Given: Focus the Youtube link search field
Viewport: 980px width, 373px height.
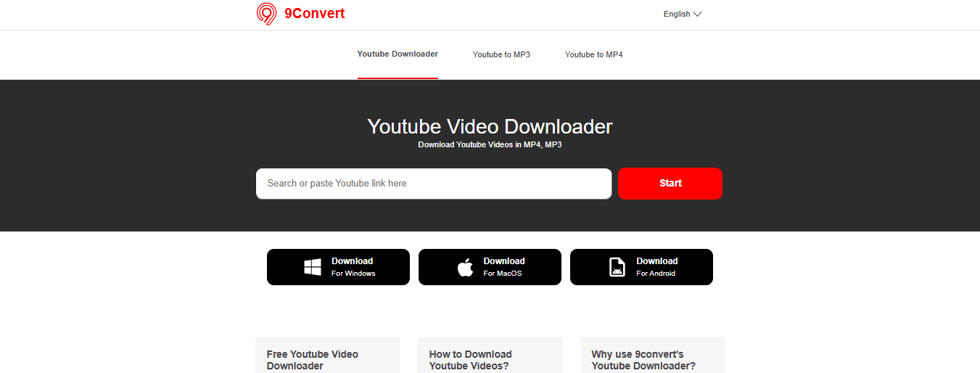Looking at the screenshot, I should point(434,184).
